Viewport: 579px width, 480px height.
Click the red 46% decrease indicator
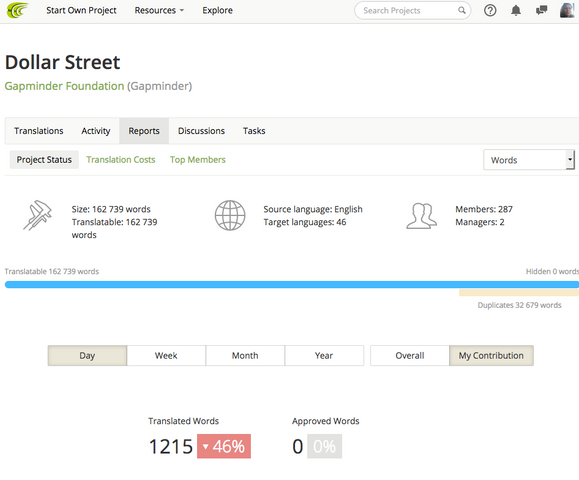[224, 446]
